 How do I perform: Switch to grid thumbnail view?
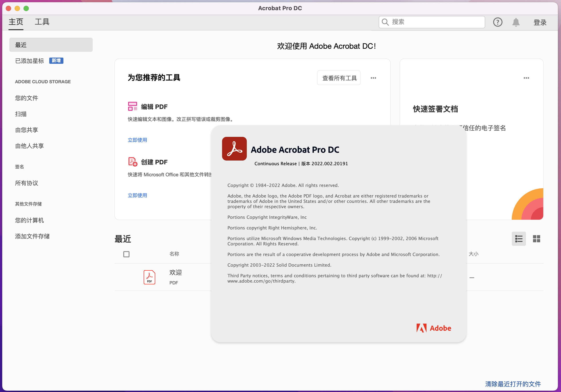536,239
